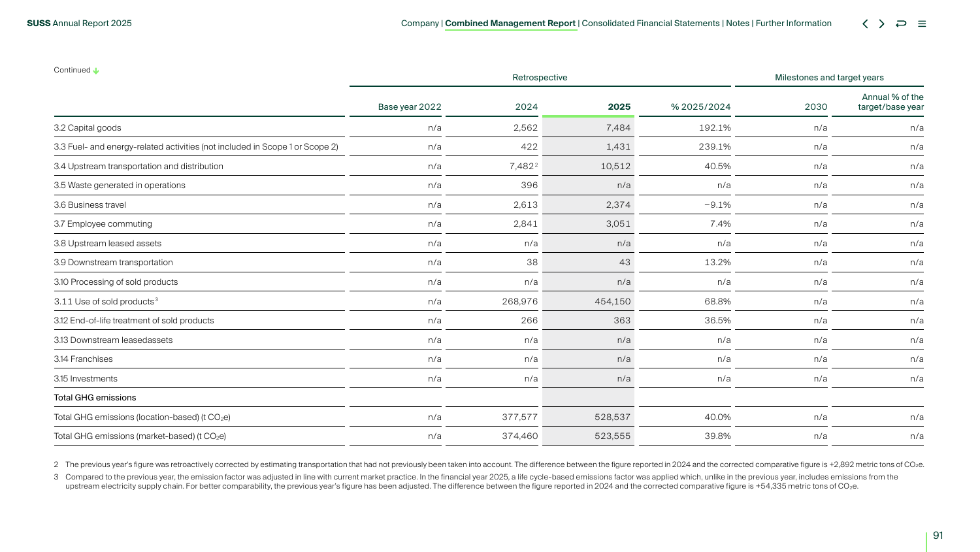Open the Combined Management Report section

click(510, 24)
